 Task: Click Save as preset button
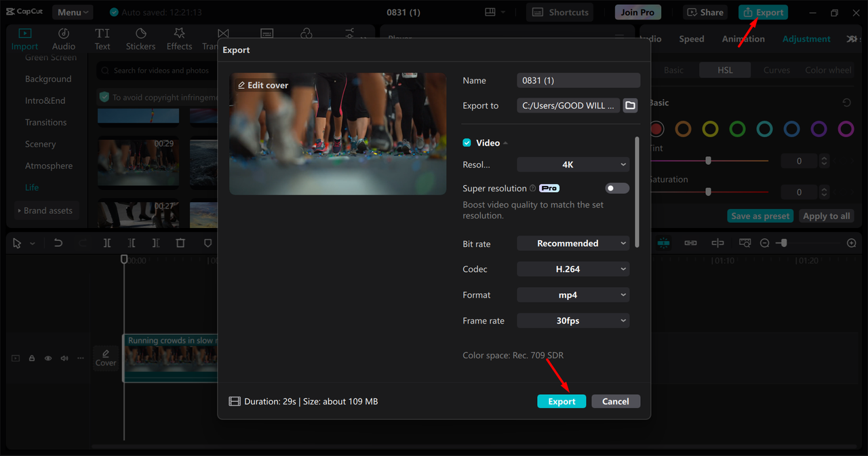tap(760, 216)
